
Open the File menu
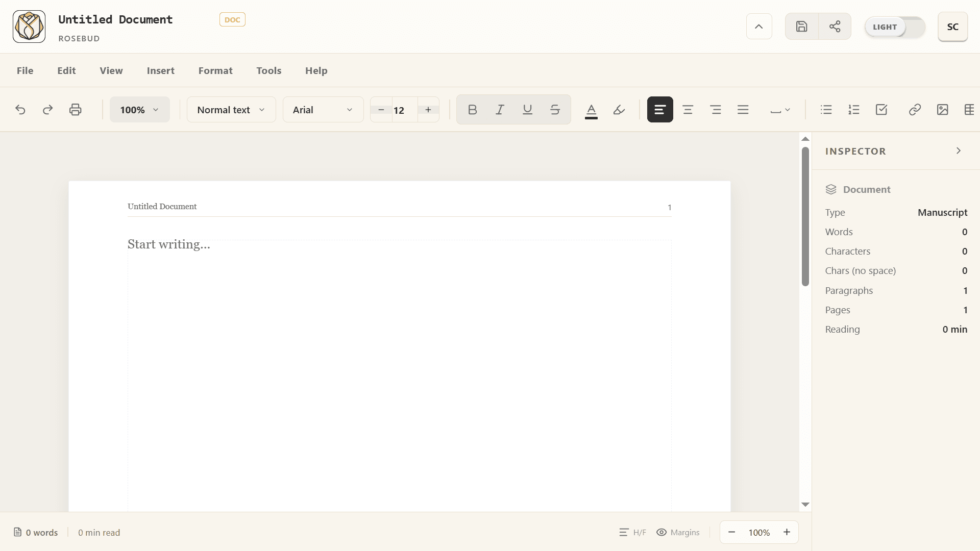coord(25,71)
